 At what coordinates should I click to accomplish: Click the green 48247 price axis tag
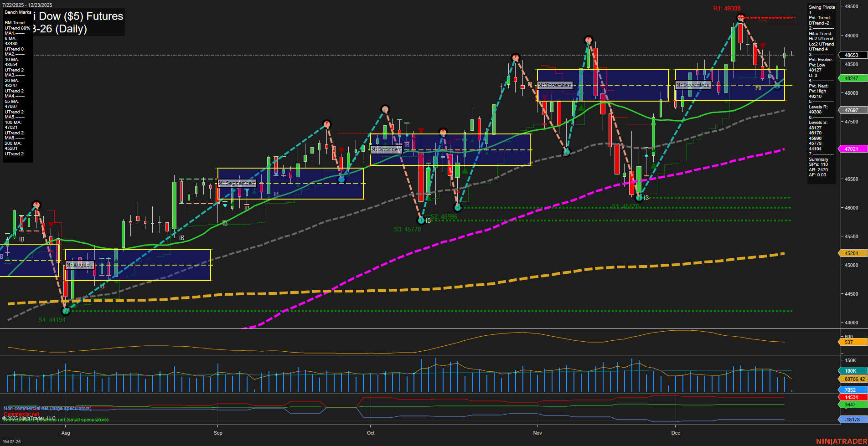(852, 78)
